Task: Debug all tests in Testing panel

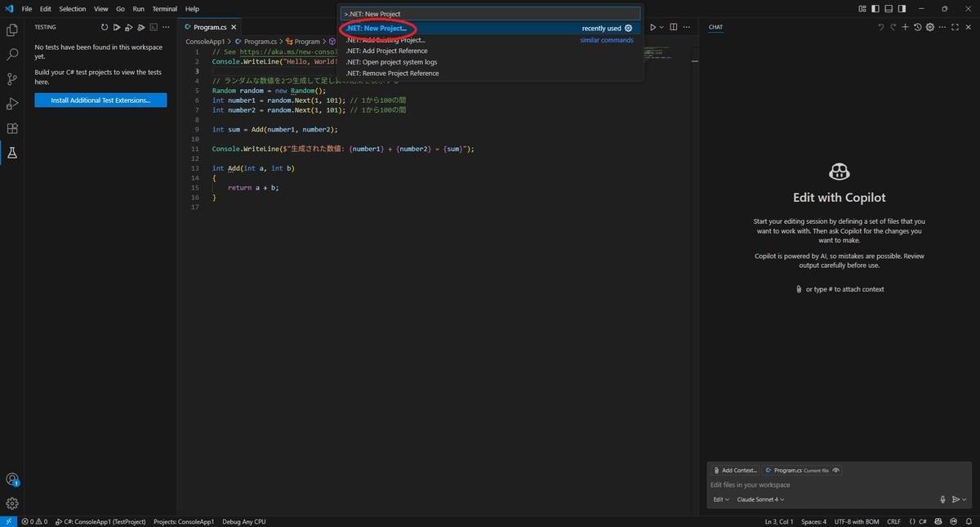Action: point(129,27)
